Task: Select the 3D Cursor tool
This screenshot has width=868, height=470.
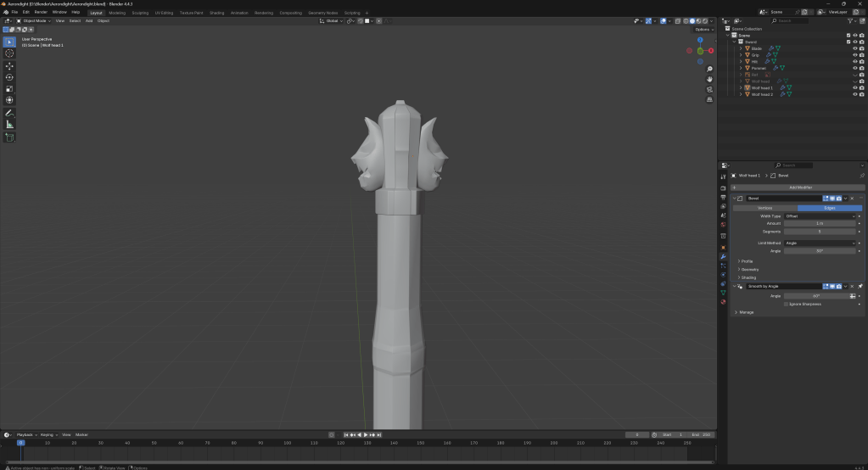Action: (9, 53)
